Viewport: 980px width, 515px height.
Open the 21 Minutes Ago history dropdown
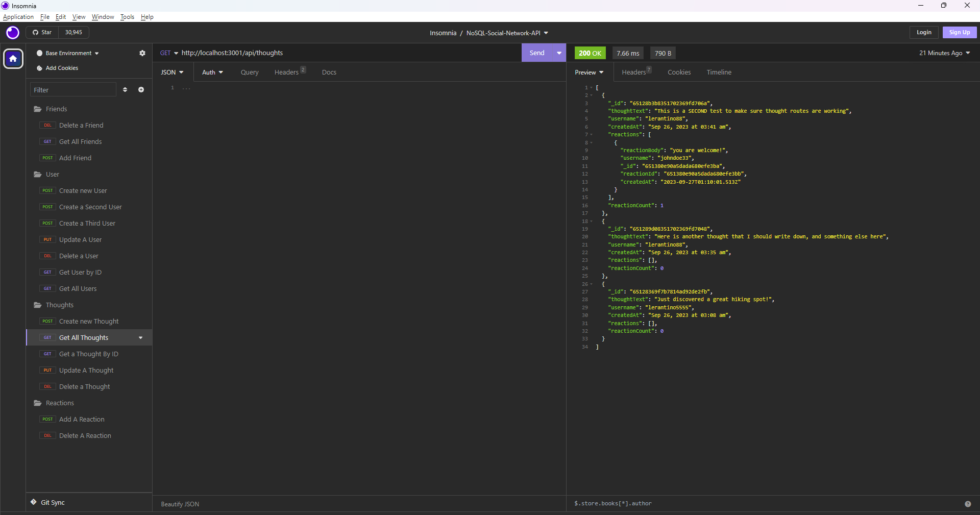pyautogui.click(x=945, y=53)
